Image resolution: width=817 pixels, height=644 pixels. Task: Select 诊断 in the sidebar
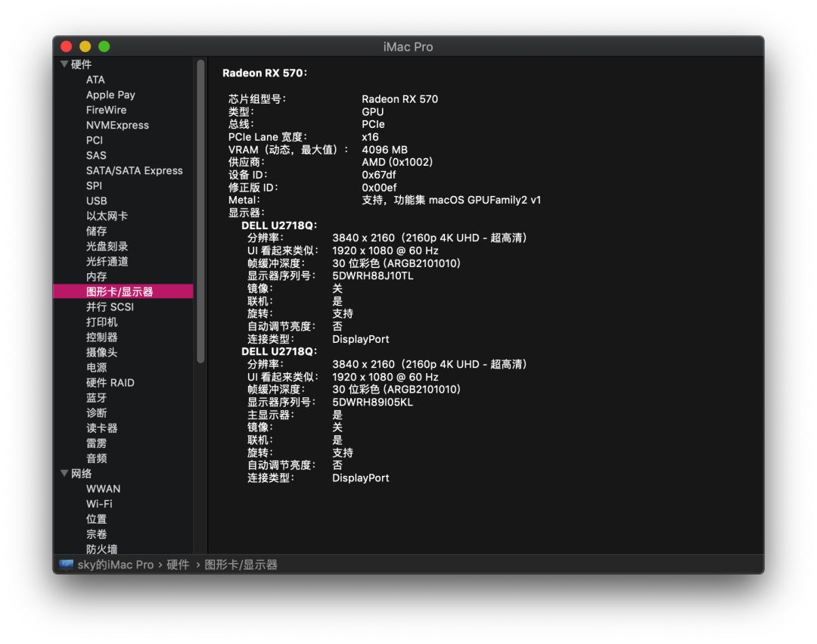[96, 412]
